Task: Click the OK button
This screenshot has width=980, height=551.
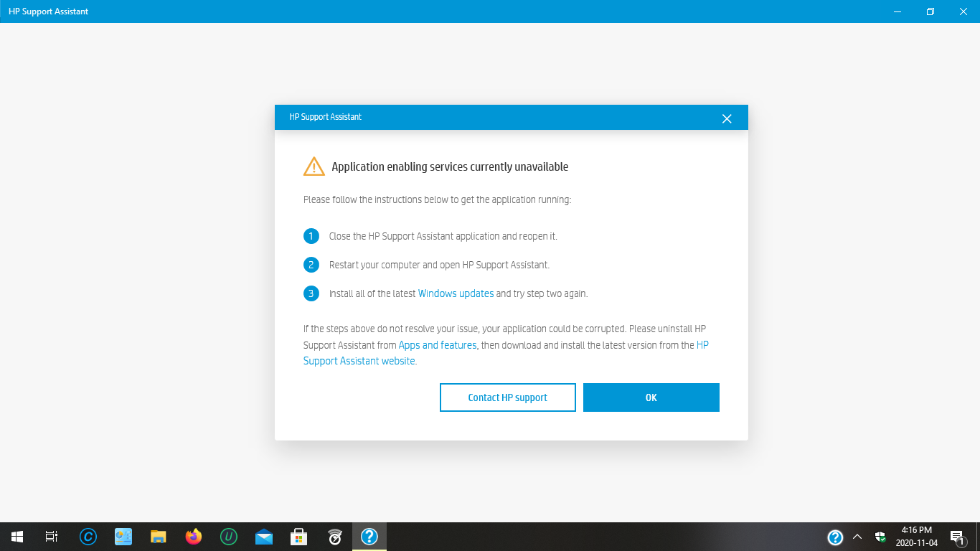Action: click(651, 397)
